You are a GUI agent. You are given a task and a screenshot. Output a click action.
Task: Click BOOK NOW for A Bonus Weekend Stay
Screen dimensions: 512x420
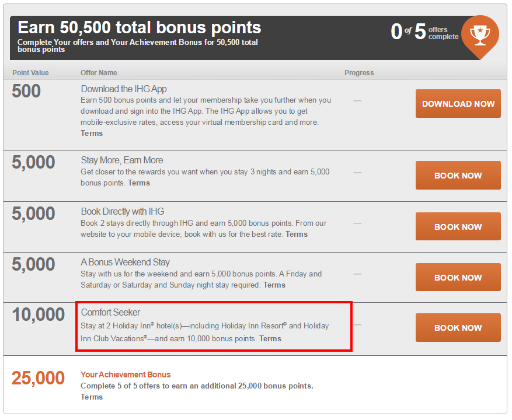pos(458,277)
